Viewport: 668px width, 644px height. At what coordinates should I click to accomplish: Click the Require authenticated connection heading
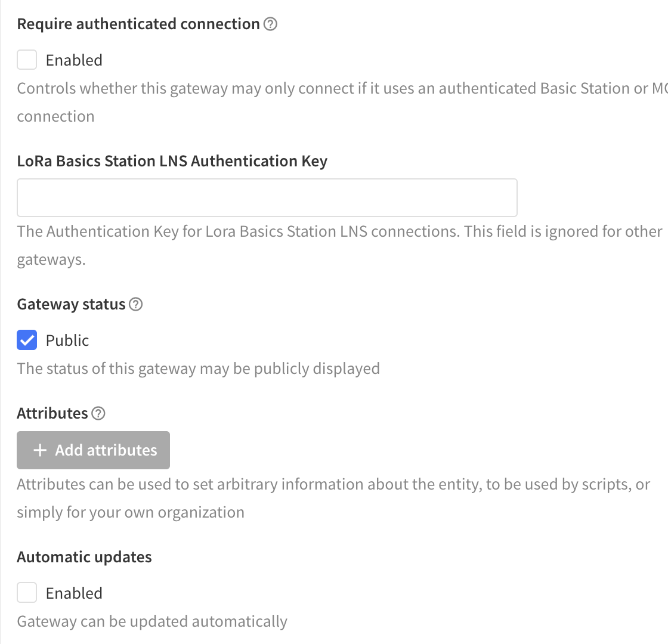(138, 24)
